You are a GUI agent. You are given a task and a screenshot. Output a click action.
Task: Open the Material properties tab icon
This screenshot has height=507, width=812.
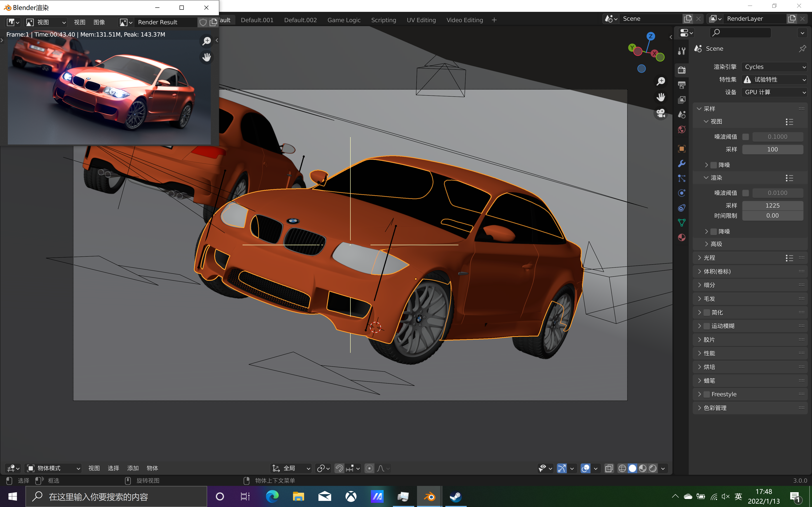682,237
